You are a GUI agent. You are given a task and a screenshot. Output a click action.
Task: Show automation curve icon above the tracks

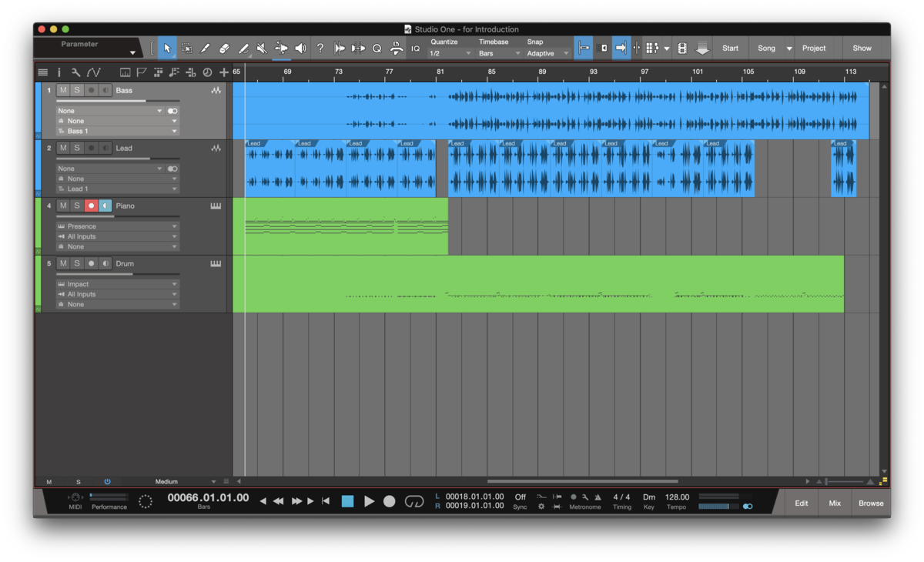click(93, 72)
